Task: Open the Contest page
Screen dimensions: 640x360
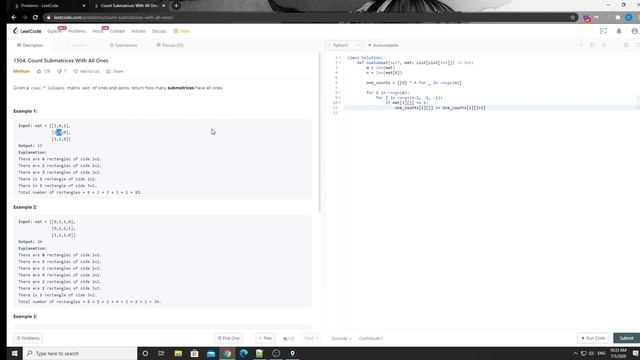Action: pos(117,31)
